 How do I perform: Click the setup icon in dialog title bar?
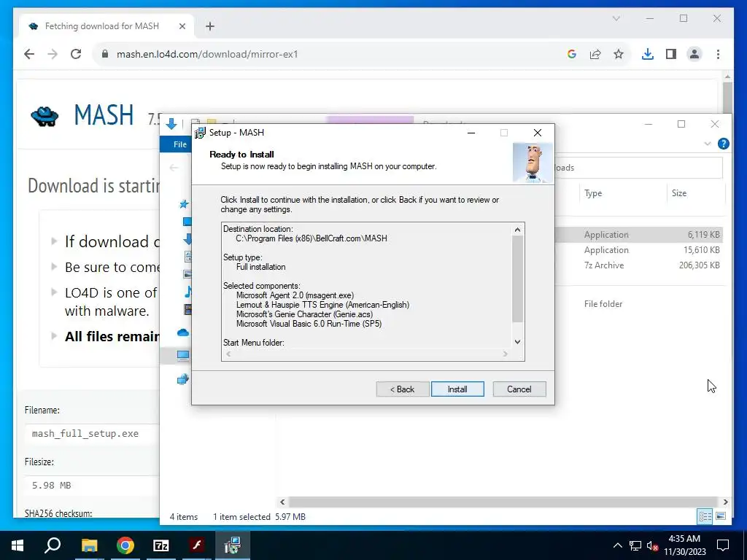(200, 133)
